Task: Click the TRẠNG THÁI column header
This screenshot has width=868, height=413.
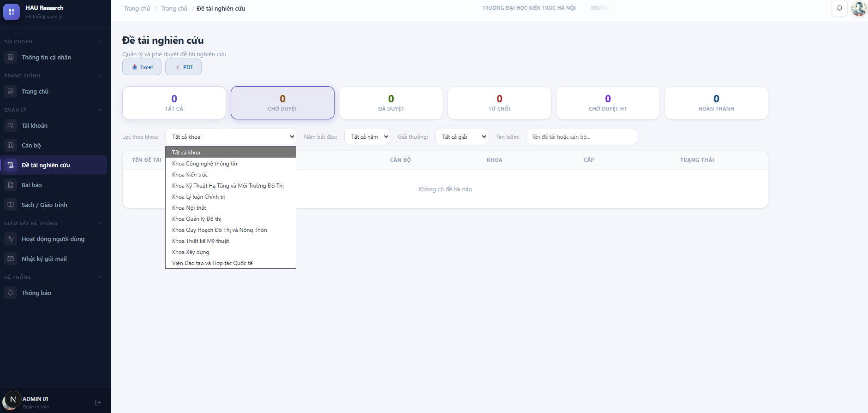Action: 697,160
